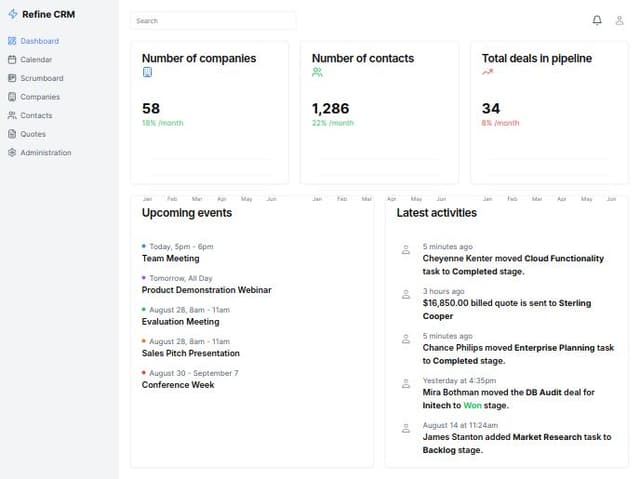Click the people icon under Number of contacts

point(317,72)
